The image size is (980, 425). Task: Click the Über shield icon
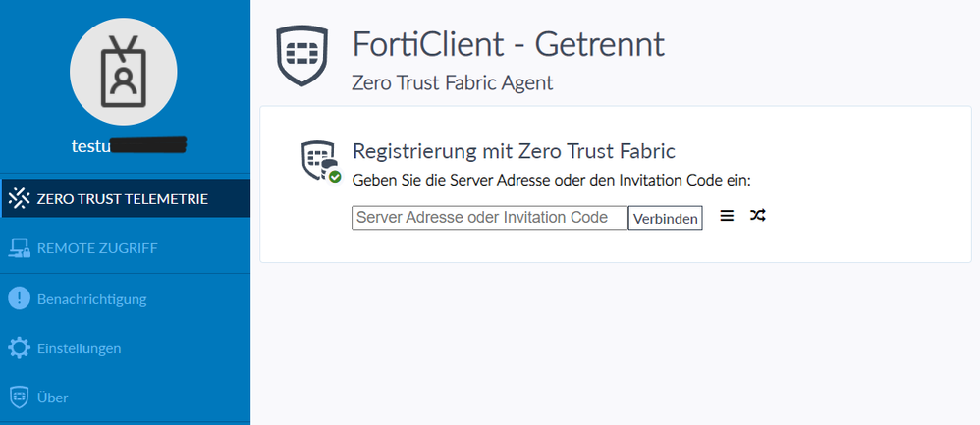pyautogui.click(x=20, y=398)
